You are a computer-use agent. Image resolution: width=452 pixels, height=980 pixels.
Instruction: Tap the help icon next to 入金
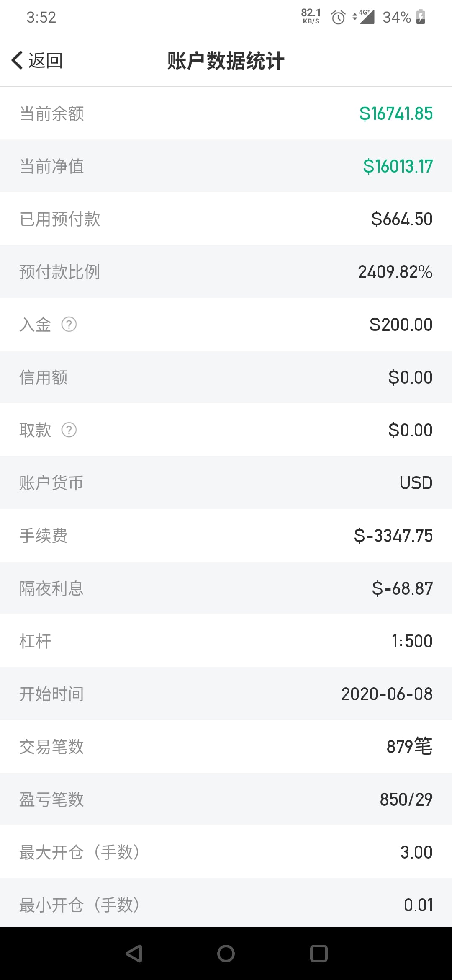[x=69, y=324]
